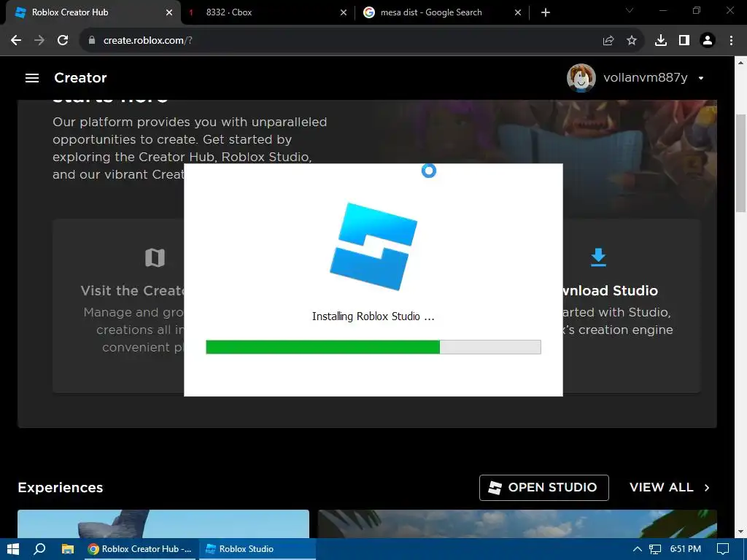This screenshot has width=747, height=560.
Task: Open the 6:51 PM taskbar clock
Action: click(x=686, y=549)
